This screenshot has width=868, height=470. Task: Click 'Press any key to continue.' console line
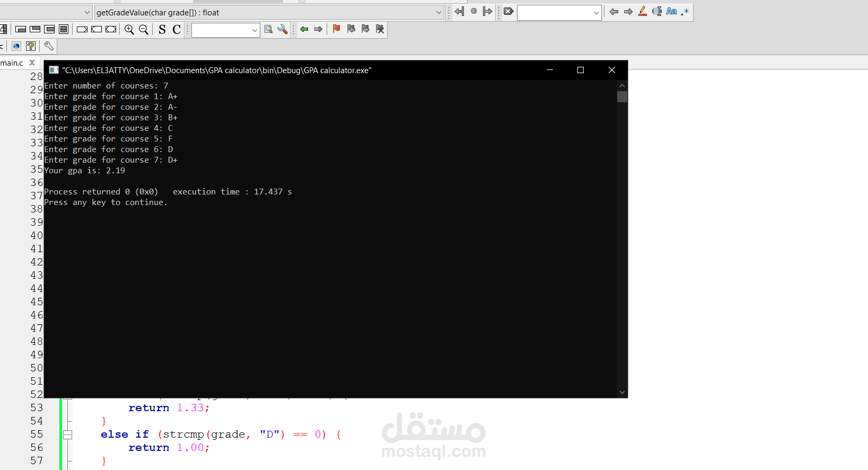[x=106, y=202]
